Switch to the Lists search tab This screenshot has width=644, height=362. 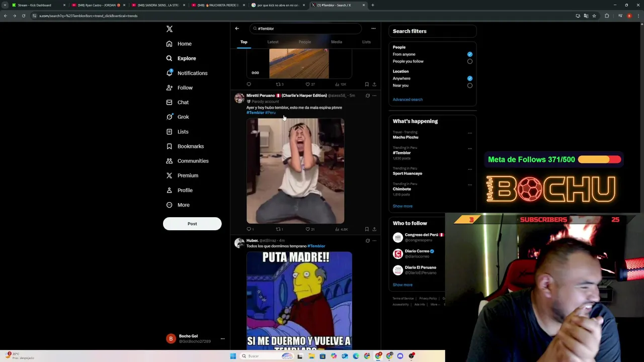coord(366,42)
